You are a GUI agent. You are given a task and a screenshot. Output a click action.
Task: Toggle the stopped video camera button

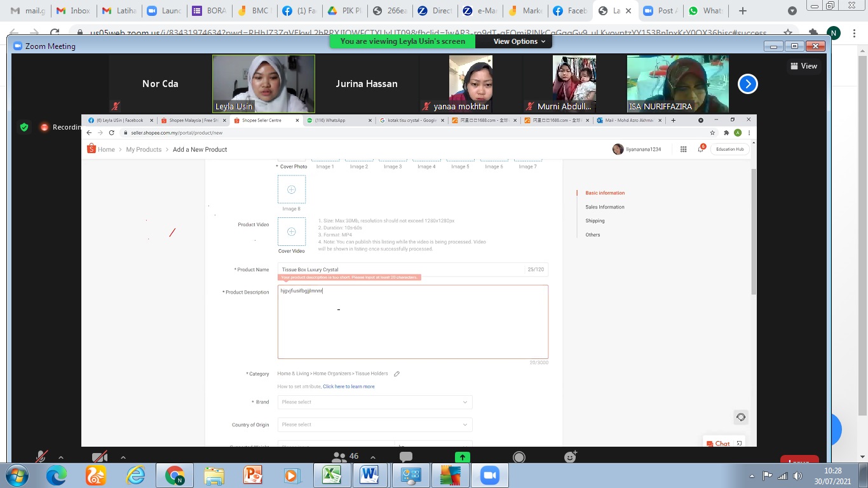point(100,457)
